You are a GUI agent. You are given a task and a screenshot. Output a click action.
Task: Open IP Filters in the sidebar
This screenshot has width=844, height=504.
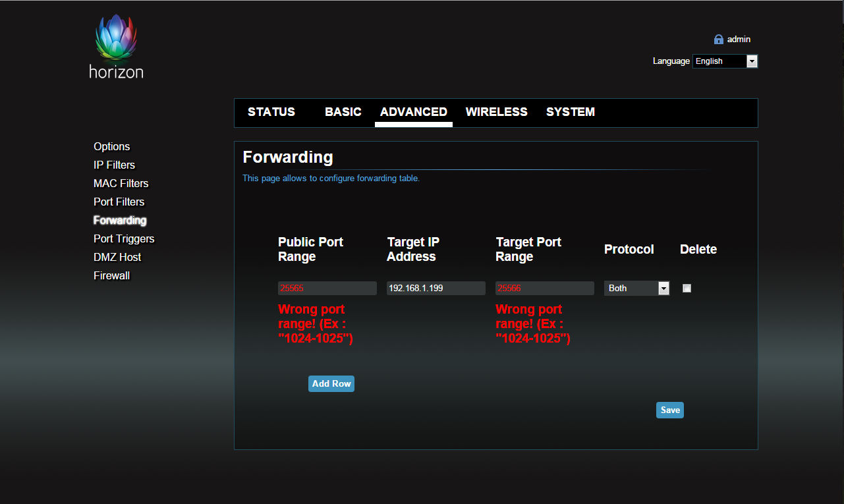[115, 165]
